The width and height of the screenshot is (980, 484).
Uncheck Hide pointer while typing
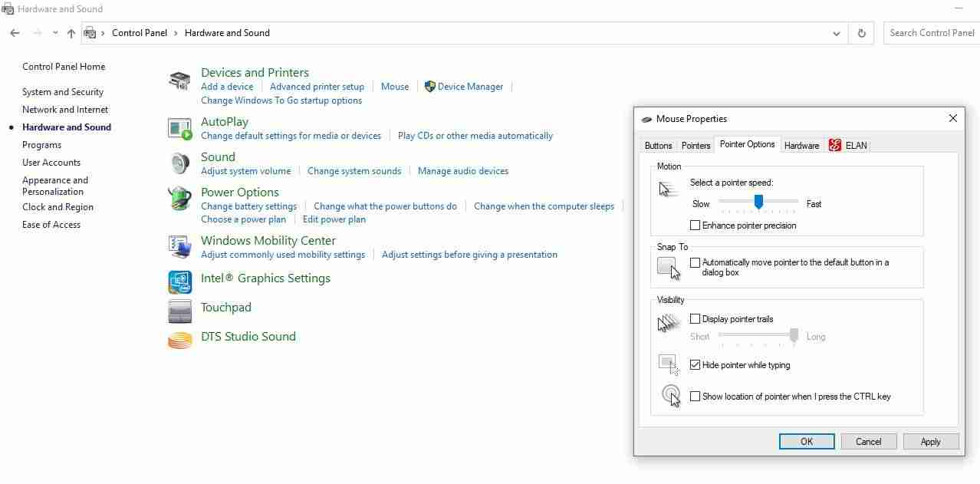pos(696,364)
